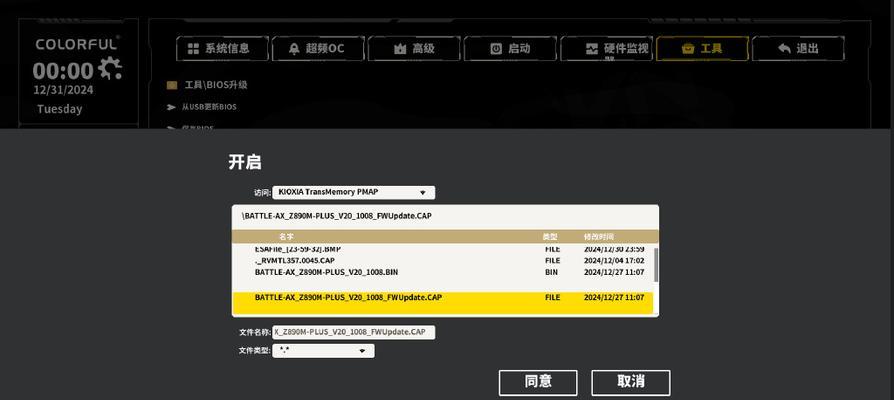
Task: Click the 文件名称 input field
Action: (353, 332)
